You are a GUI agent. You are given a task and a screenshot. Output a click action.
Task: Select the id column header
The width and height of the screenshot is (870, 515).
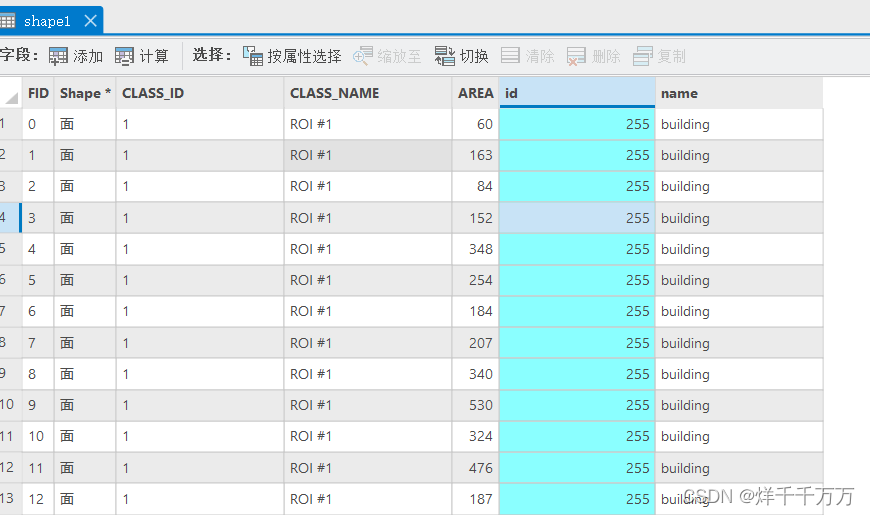(577, 93)
